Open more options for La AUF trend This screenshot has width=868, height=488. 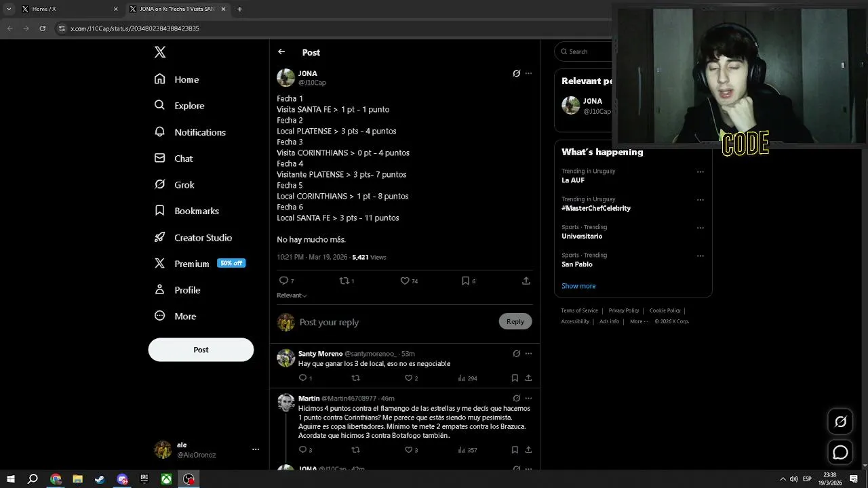pyautogui.click(x=701, y=171)
